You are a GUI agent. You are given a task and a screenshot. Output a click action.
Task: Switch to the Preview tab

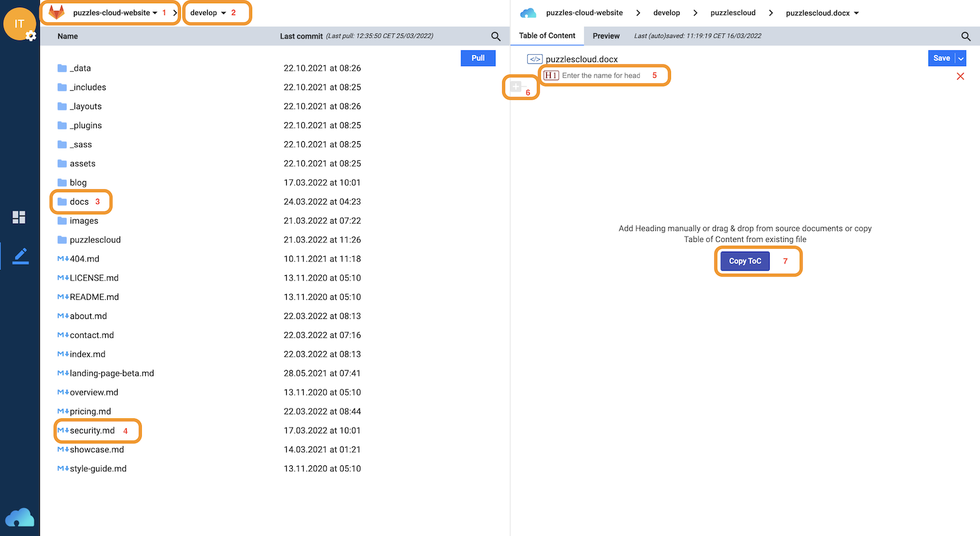point(606,36)
